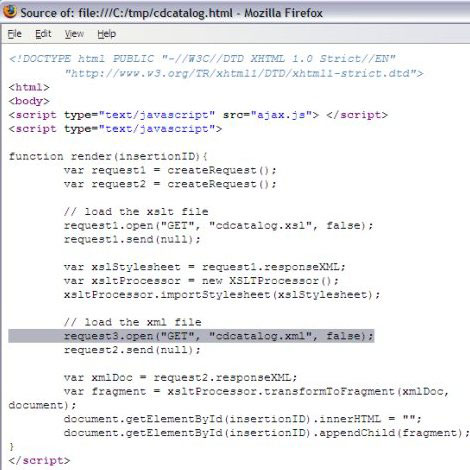Click the ajax.js script source line
The image size is (470, 470).
pos(198,115)
